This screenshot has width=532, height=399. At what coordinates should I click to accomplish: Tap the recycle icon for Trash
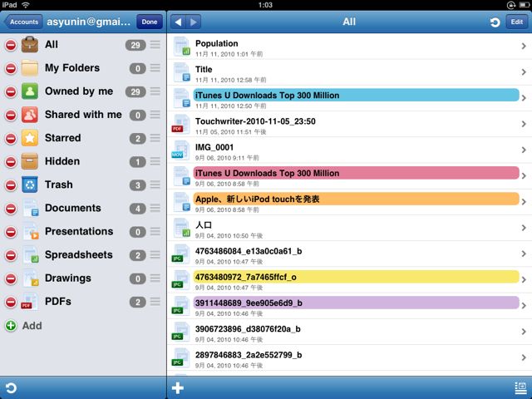(x=30, y=185)
